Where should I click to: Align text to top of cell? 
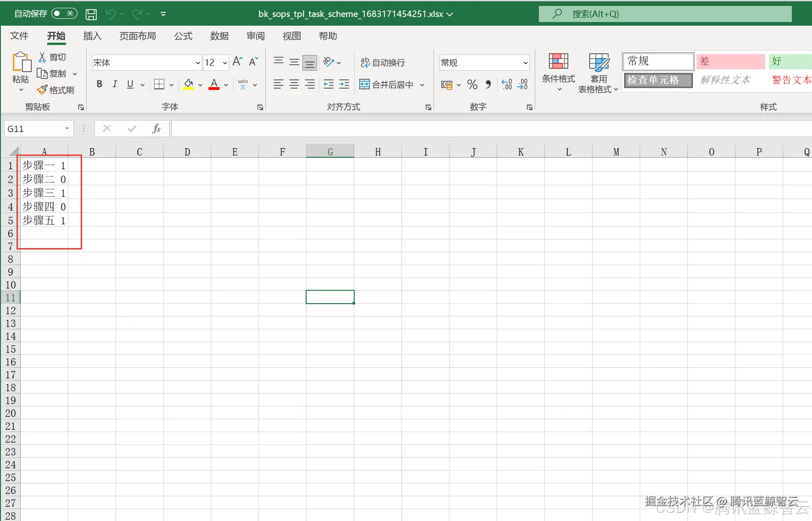click(279, 62)
